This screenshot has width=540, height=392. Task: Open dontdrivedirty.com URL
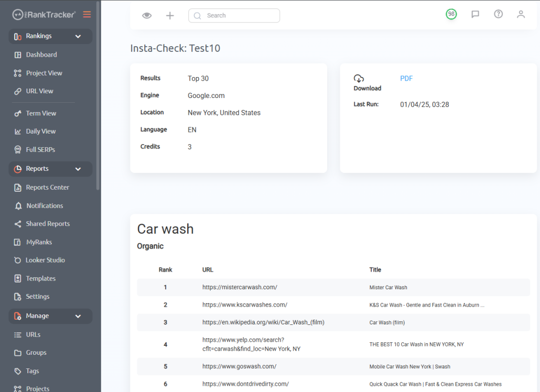click(245, 384)
